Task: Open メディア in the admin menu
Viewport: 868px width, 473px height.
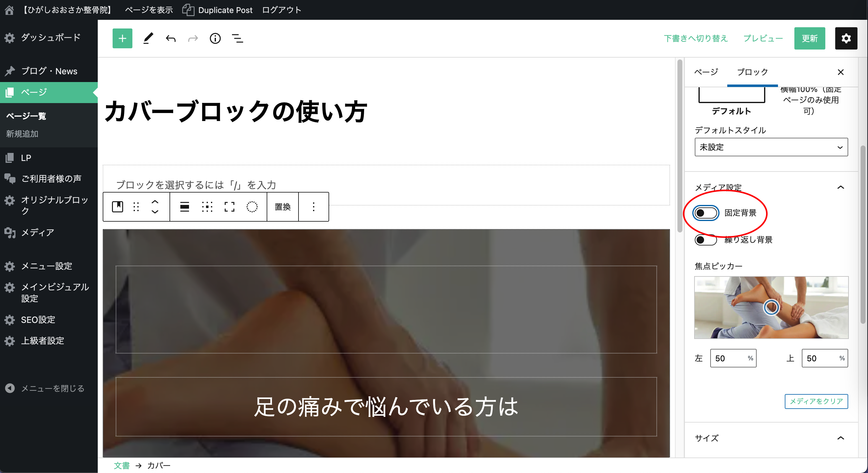Action: [x=37, y=232]
